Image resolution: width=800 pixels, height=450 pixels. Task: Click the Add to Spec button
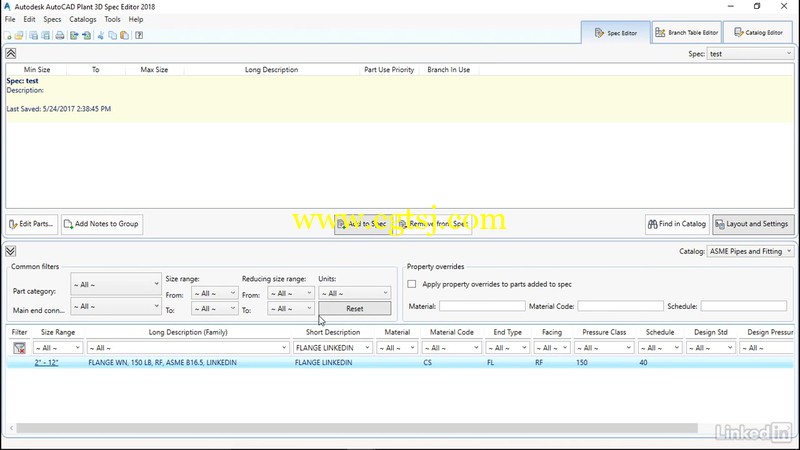[x=363, y=224]
